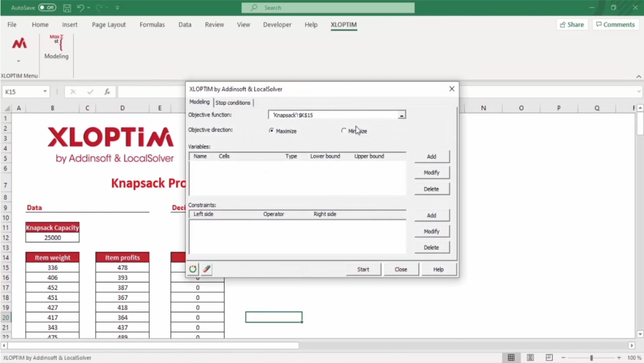Switch to Page Break Preview in the status bar
The height and width of the screenshot is (363, 644).
click(x=549, y=358)
